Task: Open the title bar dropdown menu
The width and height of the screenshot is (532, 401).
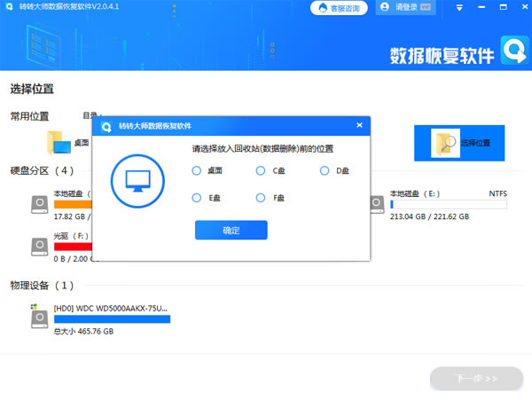Action: coord(459,7)
